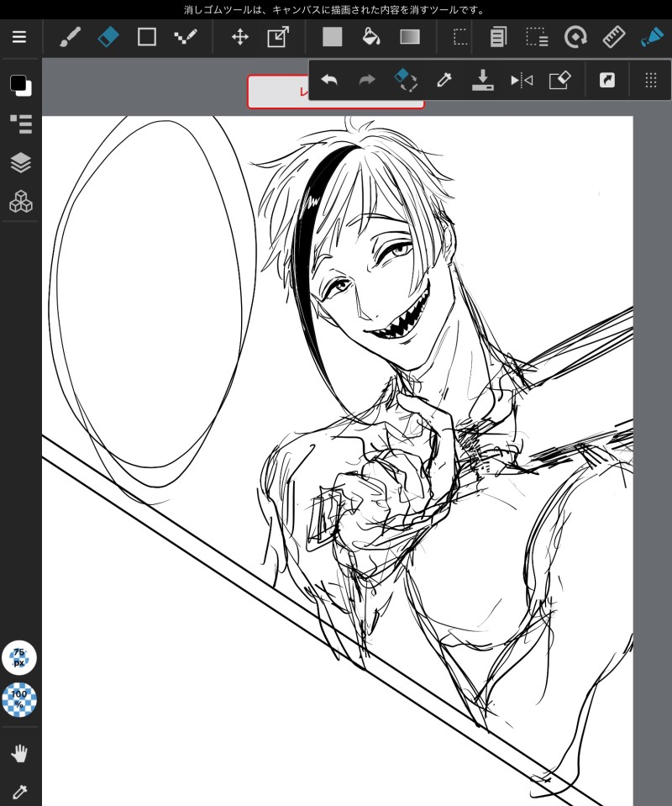The image size is (672, 806).
Task: Tap the arrow shortcut edit button
Action: 606,80
